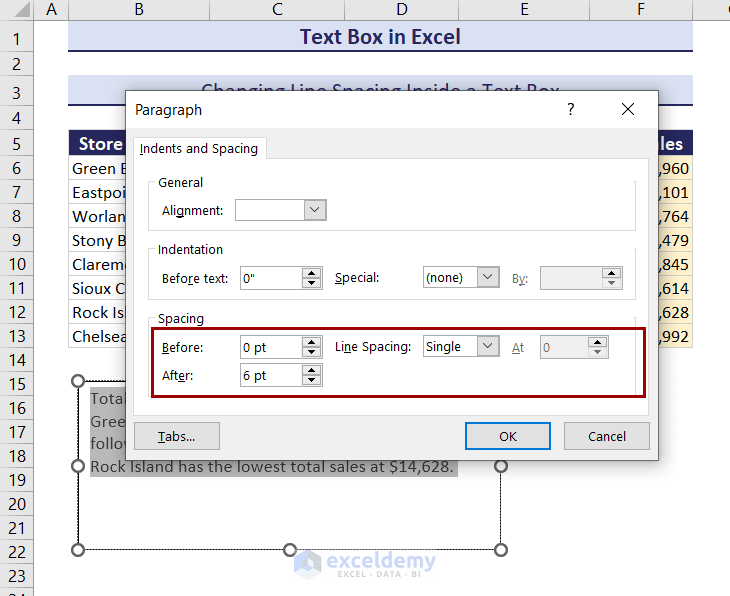Screen dimensions: 730x596
Task: Click the Cancel button
Action: tap(607, 436)
